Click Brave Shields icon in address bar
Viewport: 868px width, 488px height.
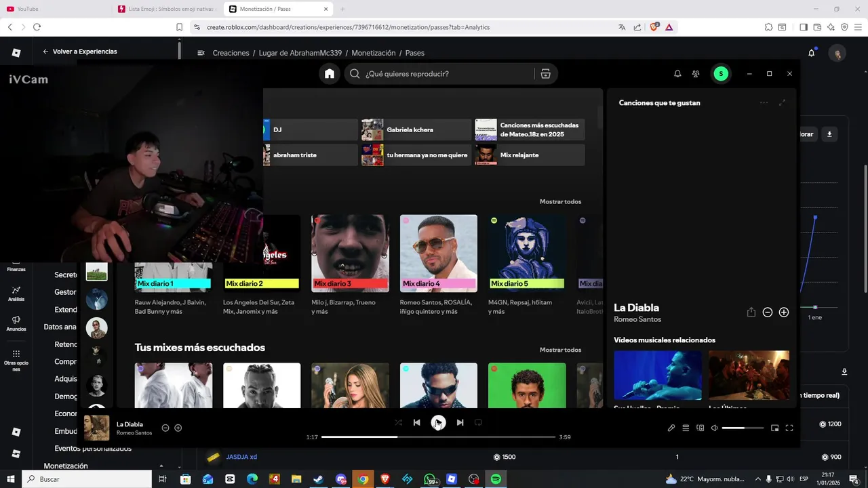click(654, 27)
